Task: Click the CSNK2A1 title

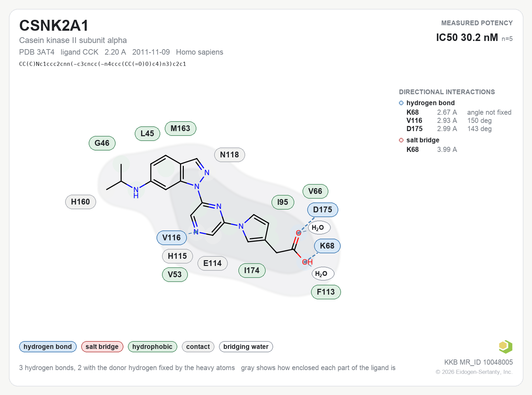Action: pyautogui.click(x=54, y=26)
